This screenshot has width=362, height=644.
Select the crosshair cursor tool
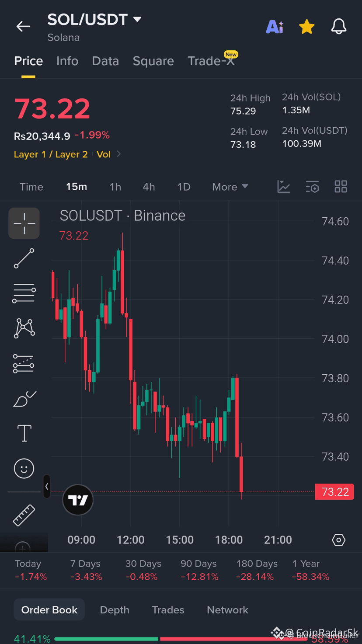coord(24,223)
